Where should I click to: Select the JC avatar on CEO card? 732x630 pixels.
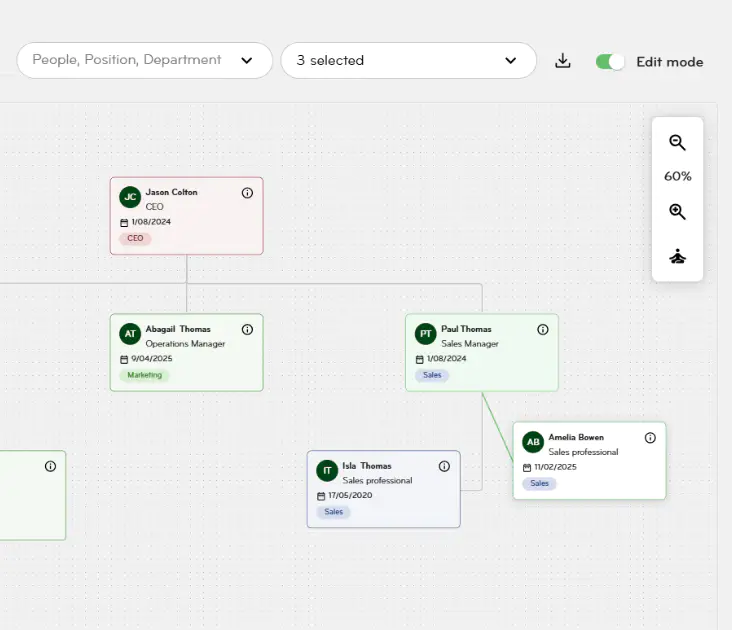tap(130, 197)
